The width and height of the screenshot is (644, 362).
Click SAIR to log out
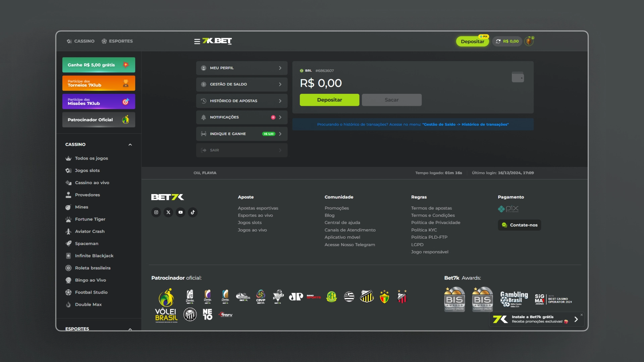(242, 150)
